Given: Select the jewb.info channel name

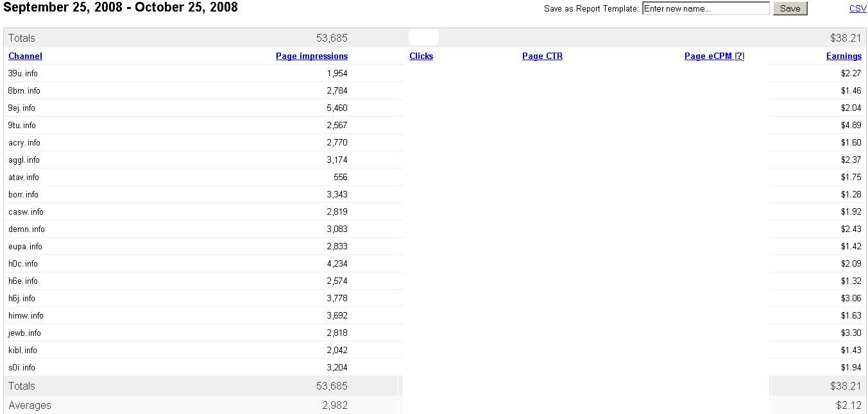Looking at the screenshot, I should (x=24, y=333).
